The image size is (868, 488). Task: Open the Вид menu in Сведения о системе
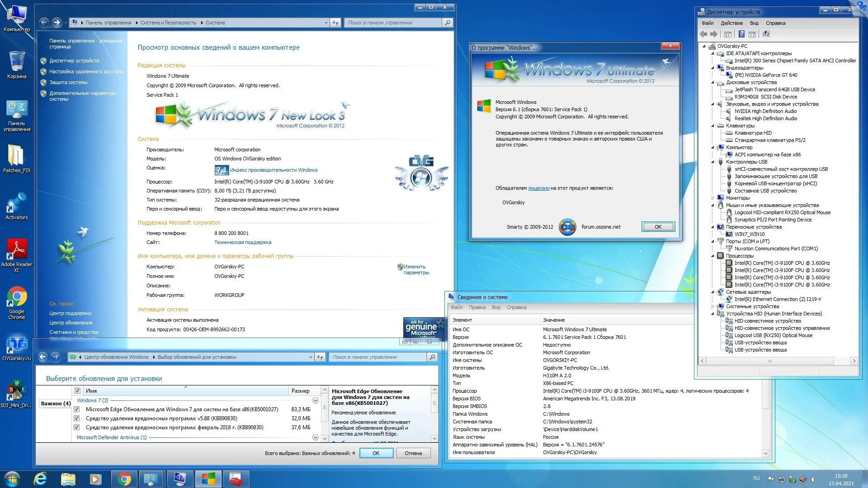coord(496,307)
